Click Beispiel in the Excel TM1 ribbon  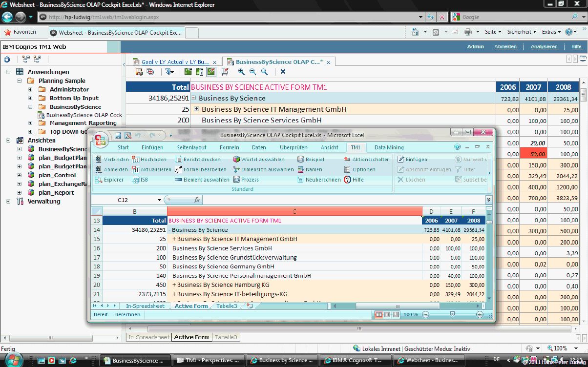click(311, 159)
